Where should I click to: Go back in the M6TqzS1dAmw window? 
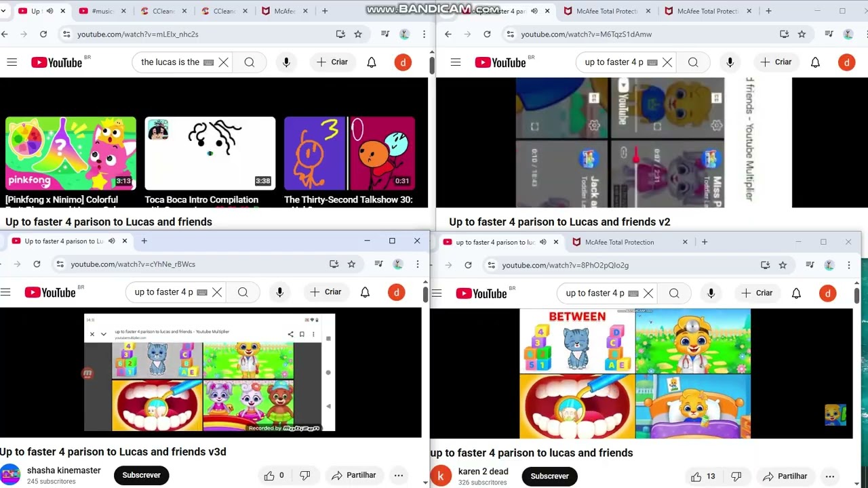click(448, 34)
